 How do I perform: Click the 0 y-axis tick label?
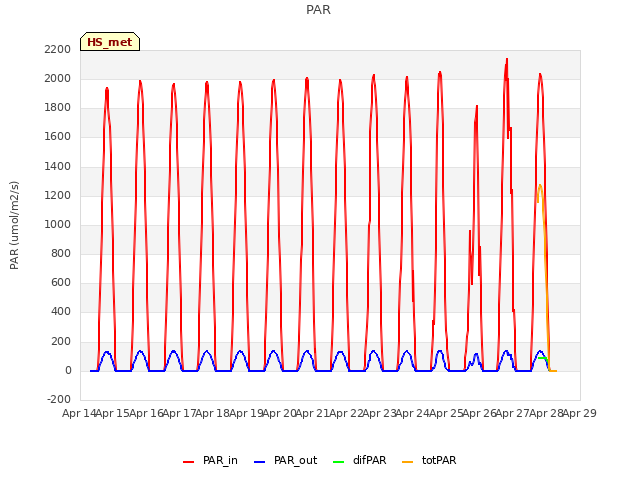click(x=68, y=371)
